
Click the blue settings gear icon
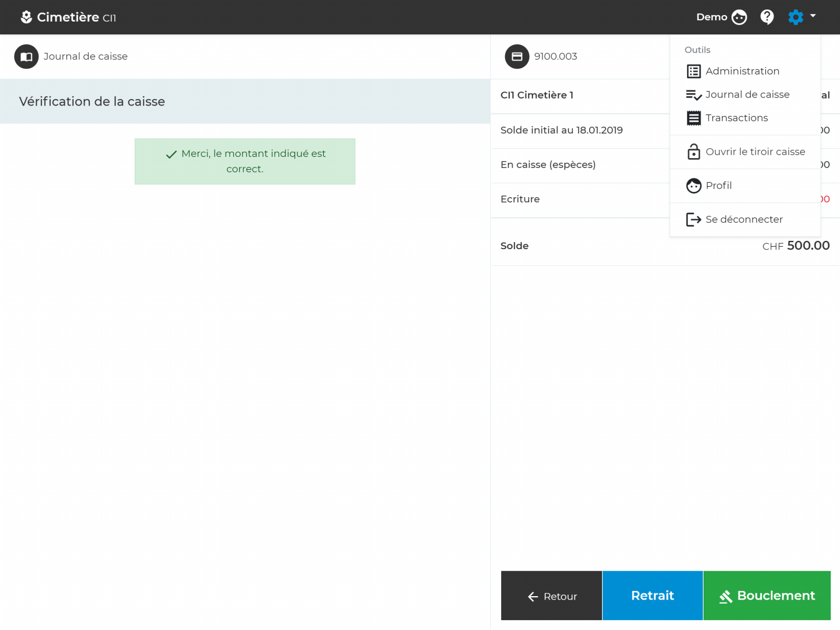pos(795,17)
